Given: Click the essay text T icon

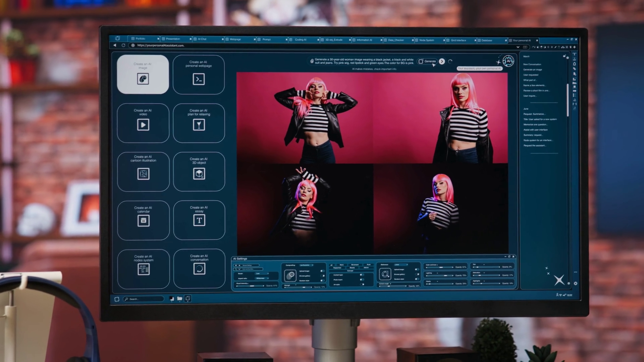Looking at the screenshot, I should 199,220.
